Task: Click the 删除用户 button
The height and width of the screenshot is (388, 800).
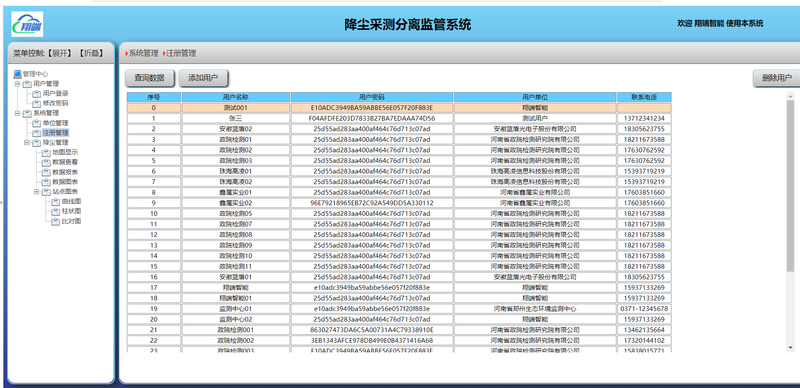Action: coord(777,78)
